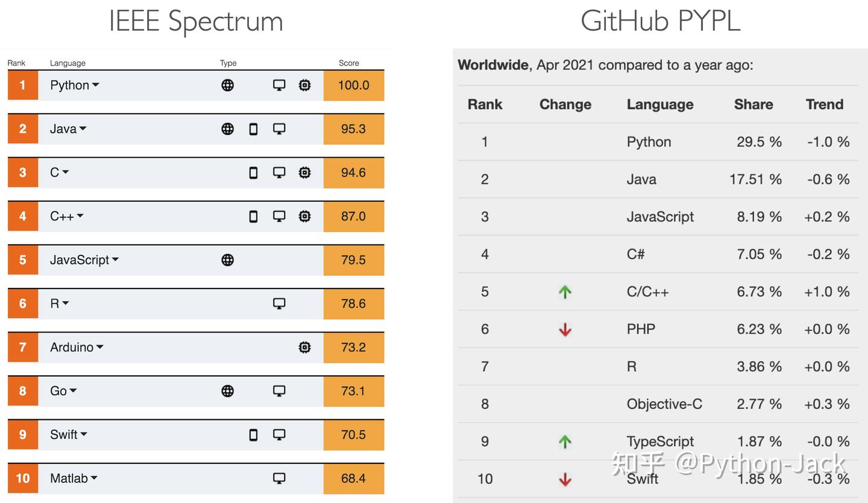Click the mobile phone icon in Java row
Screen dimensions: 868x503
click(x=253, y=129)
